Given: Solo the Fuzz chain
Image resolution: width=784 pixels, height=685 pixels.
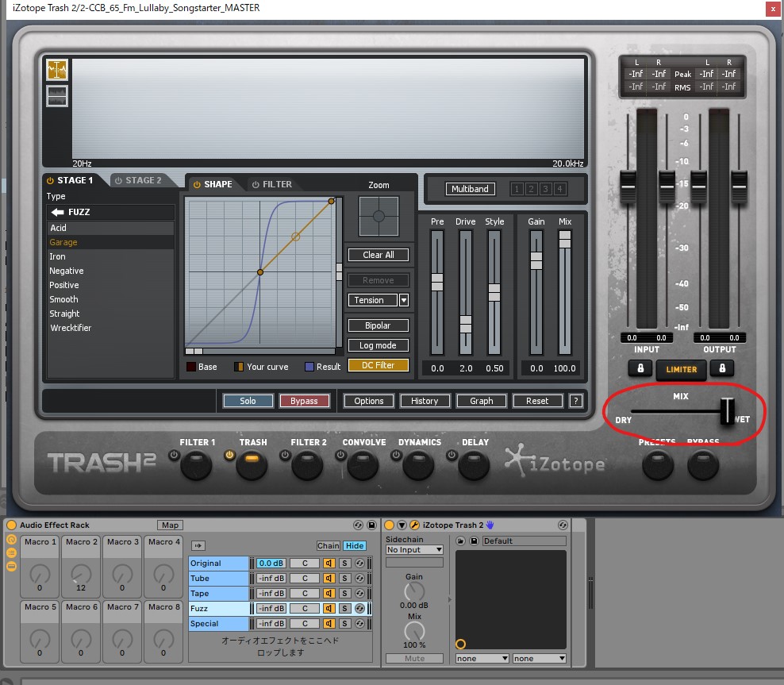Looking at the screenshot, I should (x=344, y=609).
